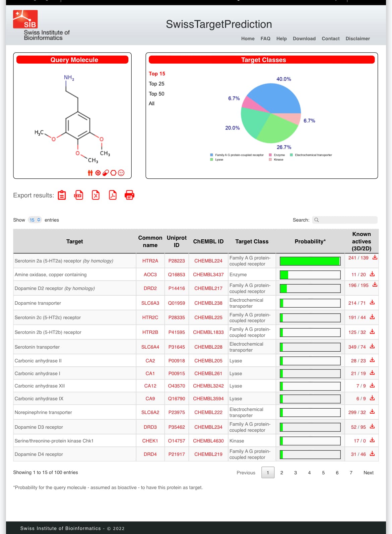This screenshot has height=534, width=392.
Task: Click the two-people icon under the query molecule
Action: click(x=90, y=173)
